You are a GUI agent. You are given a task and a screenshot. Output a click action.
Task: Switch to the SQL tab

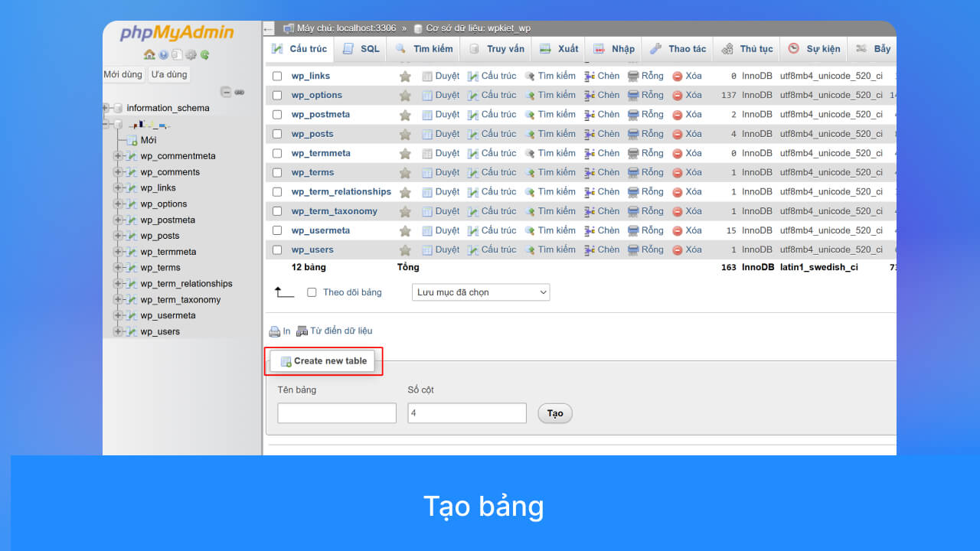click(x=360, y=49)
